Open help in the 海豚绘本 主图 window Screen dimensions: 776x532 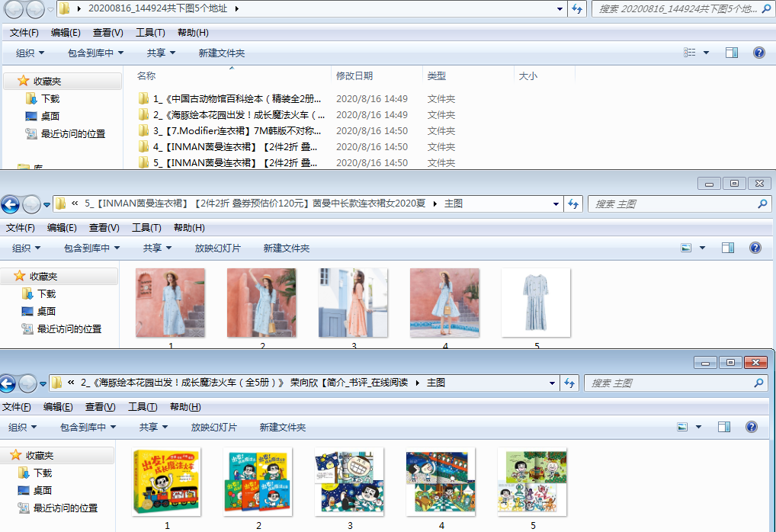click(752, 427)
